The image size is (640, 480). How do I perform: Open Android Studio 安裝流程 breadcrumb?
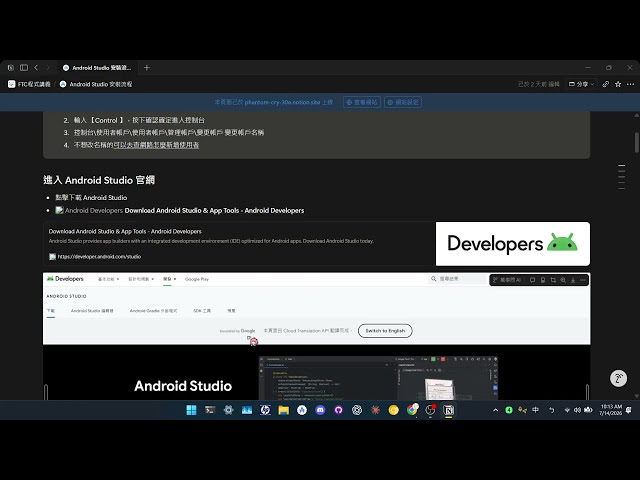[x=96, y=84]
